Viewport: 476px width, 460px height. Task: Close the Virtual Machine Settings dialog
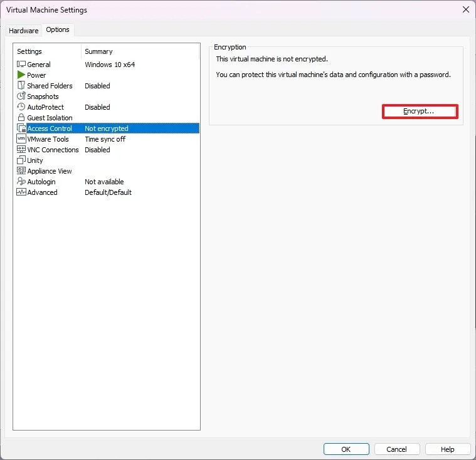466,9
